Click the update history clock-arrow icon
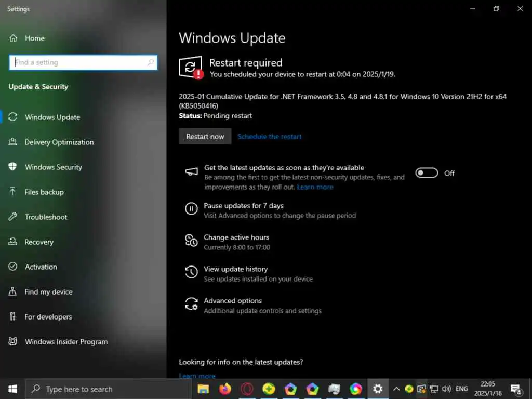Image resolution: width=532 pixels, height=399 pixels. 191,272
